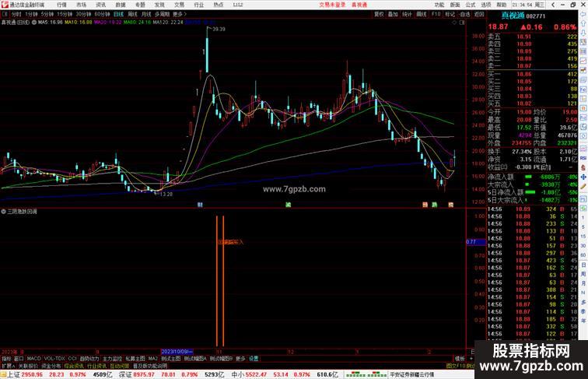Open the 综合资讯 tab

[74, 366]
